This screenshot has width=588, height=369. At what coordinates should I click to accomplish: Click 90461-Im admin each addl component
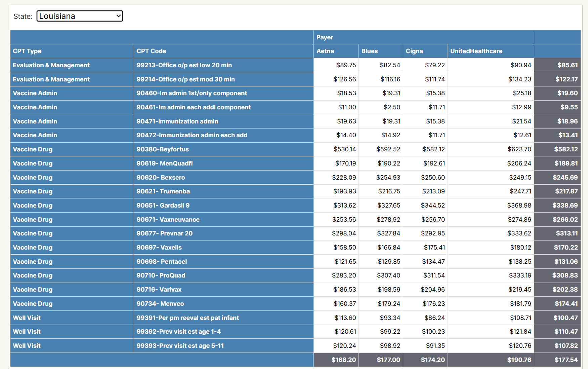pyautogui.click(x=224, y=107)
